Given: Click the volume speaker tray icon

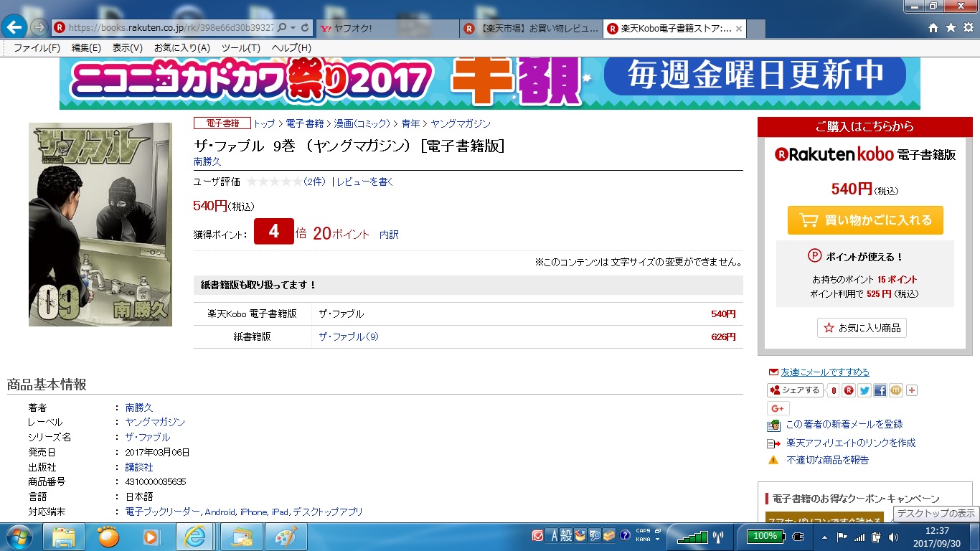Looking at the screenshot, I should coord(893,537).
